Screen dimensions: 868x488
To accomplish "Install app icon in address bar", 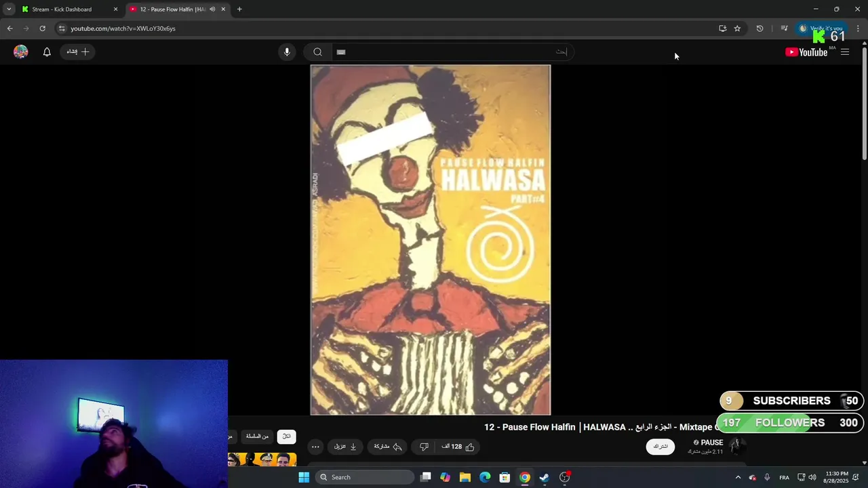I will (723, 28).
